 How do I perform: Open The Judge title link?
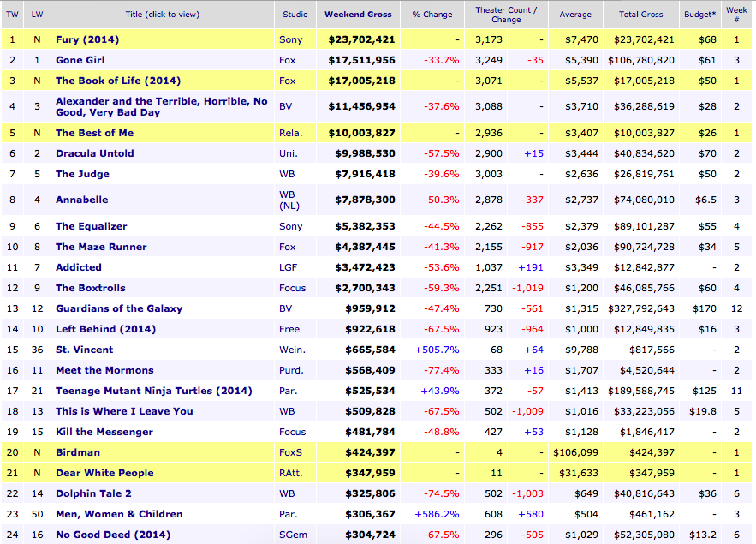(x=82, y=174)
